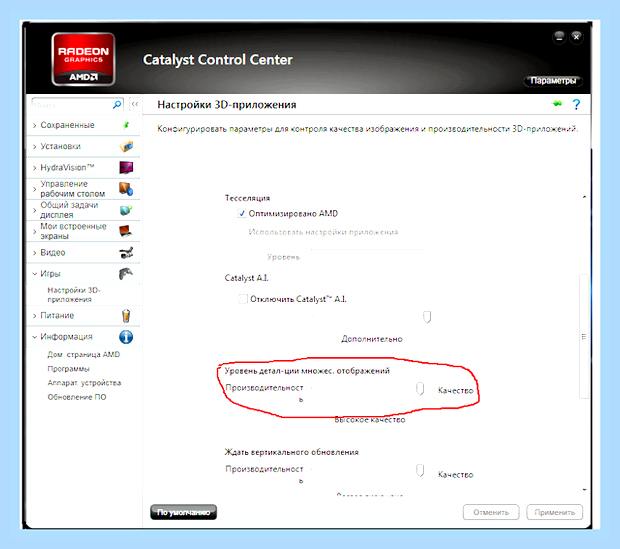Expand the Видео section
The image size is (620, 549).
(35, 253)
